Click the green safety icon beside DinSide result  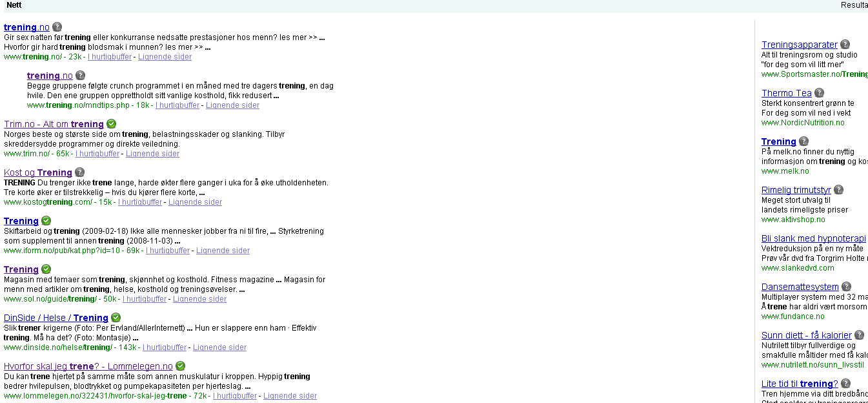point(116,317)
